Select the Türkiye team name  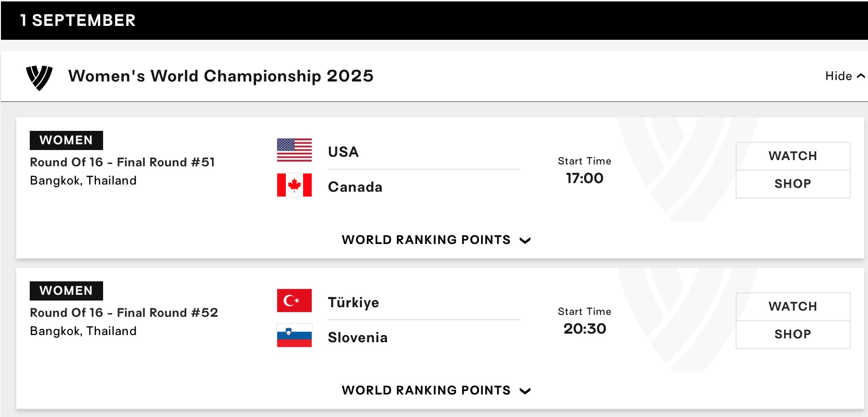[353, 302]
